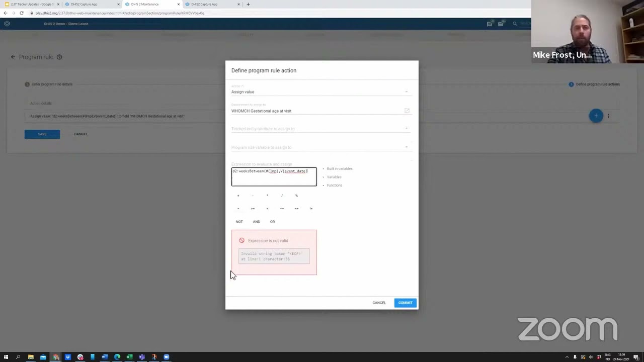
Task: Insert the OR logical operator
Action: [272, 222]
